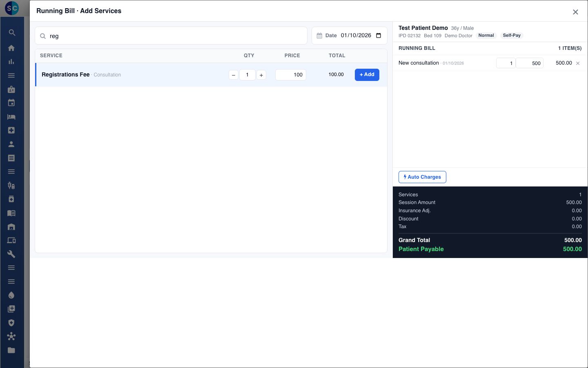Click the patient name 'Test Patient Demo'
The width and height of the screenshot is (588, 368).
coord(423,28)
